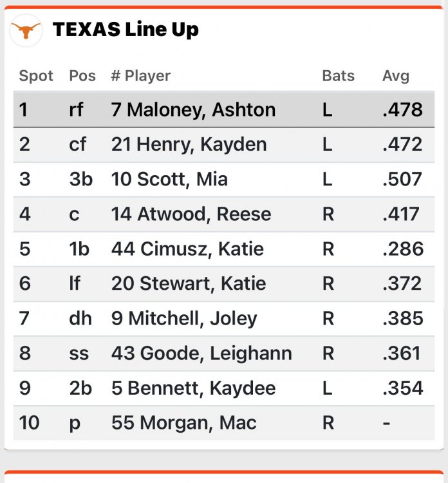
Task: Click the .507 batting average
Action: tap(402, 179)
